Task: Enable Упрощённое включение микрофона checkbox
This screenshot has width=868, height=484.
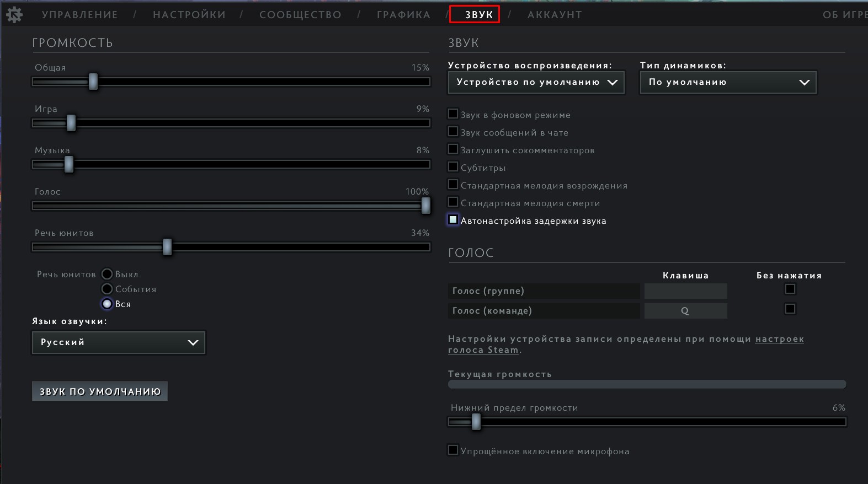Action: coord(453,450)
